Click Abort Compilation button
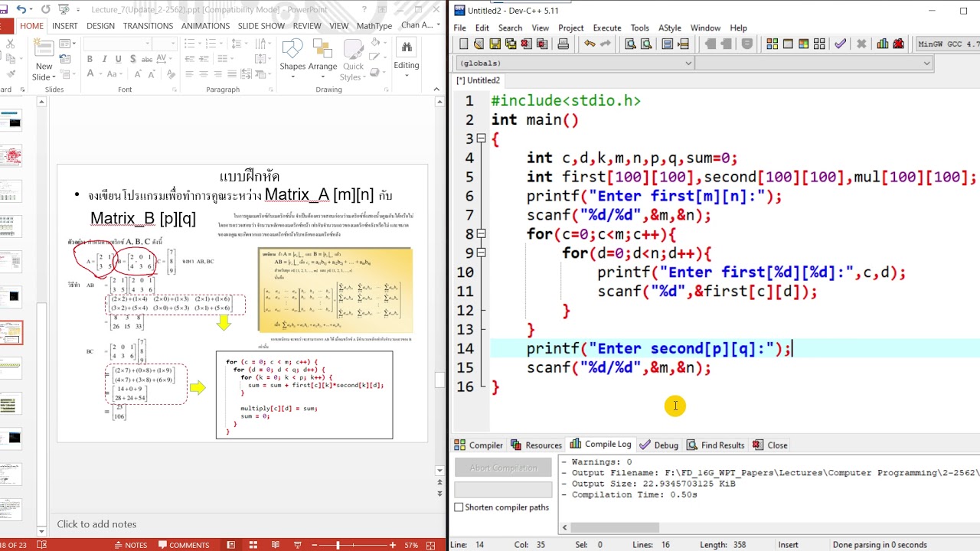 [503, 468]
